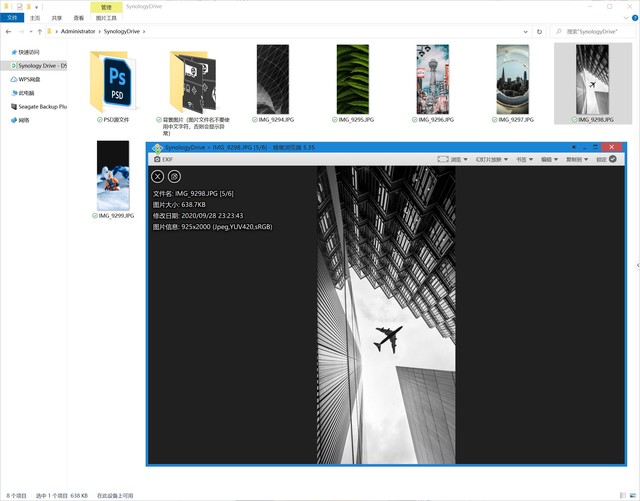The height and width of the screenshot is (501, 640).
Task: Expand the 编辑 dropdown in viewer
Action: tap(549, 159)
